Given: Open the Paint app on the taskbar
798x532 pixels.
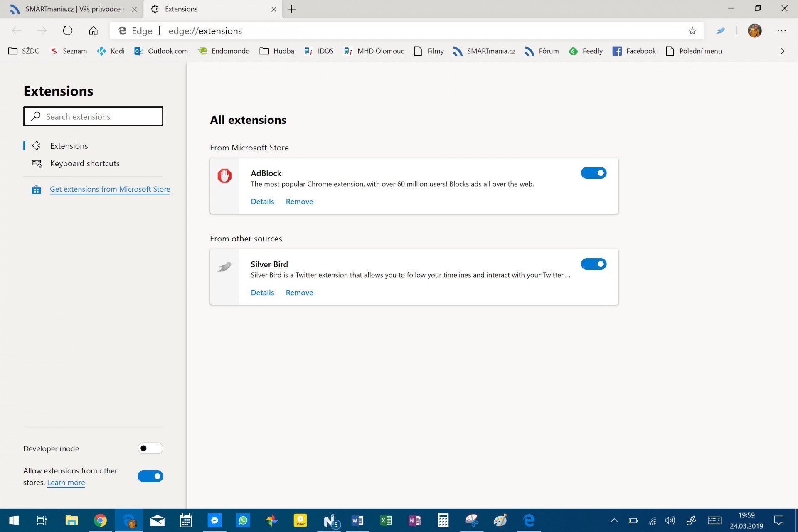Looking at the screenshot, I should 500,520.
